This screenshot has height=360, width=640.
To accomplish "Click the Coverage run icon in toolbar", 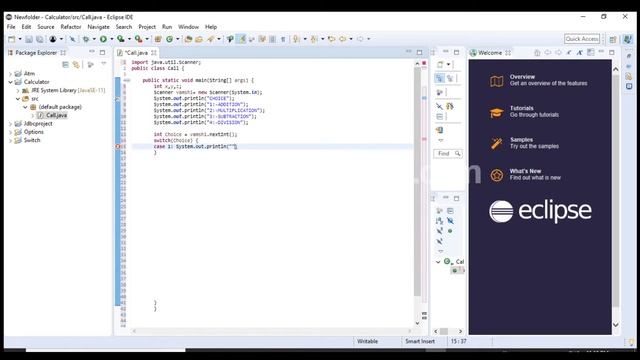I will click(121, 39).
